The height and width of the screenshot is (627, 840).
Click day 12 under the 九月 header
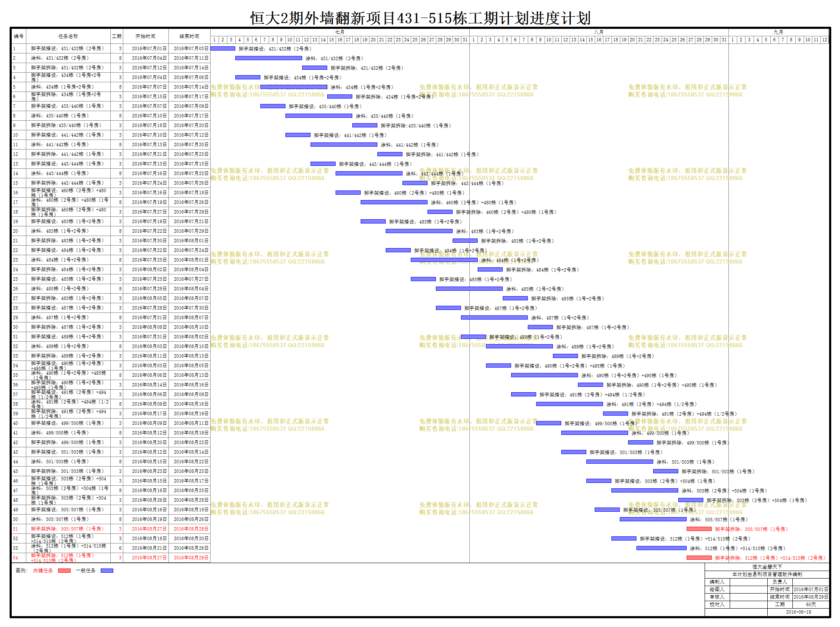(825, 40)
